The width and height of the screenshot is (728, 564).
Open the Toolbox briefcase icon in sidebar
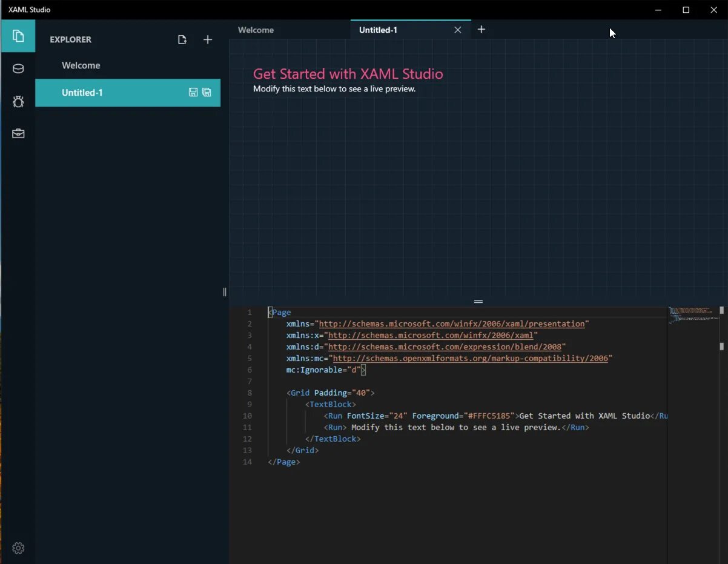tap(18, 133)
